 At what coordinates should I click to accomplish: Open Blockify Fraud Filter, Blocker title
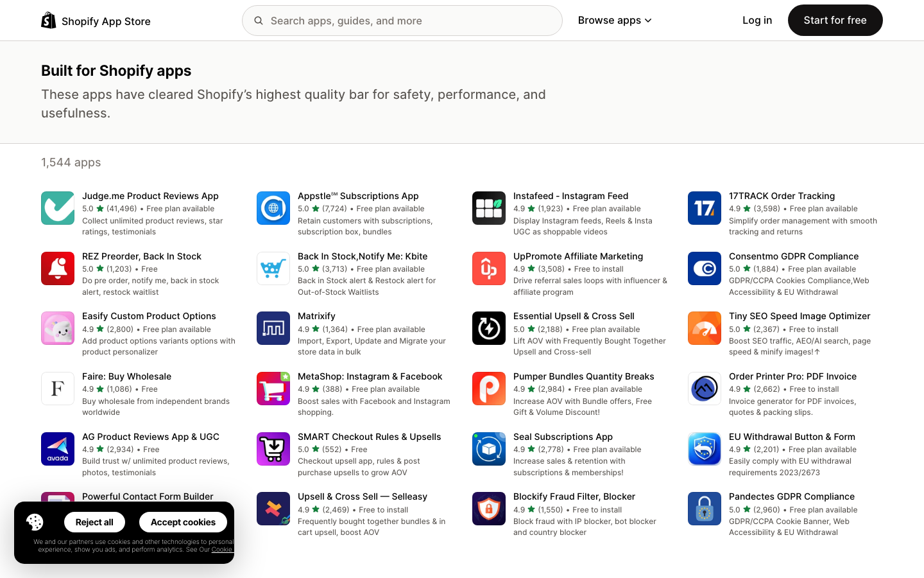coord(574,496)
